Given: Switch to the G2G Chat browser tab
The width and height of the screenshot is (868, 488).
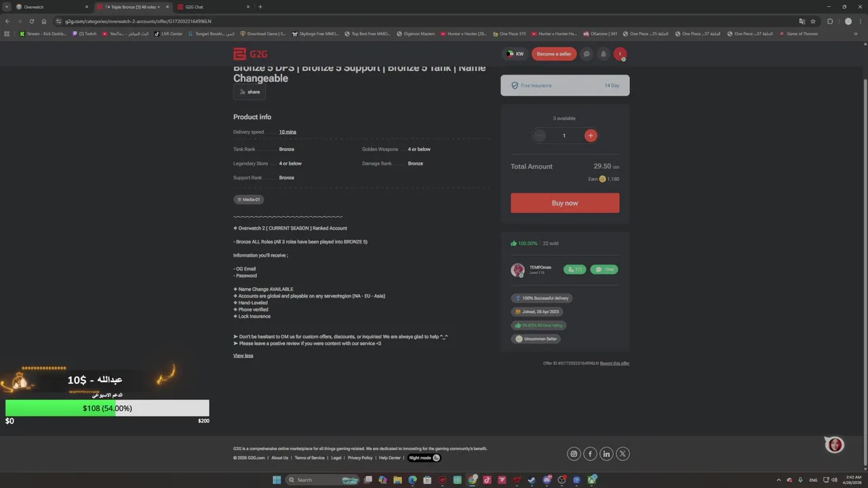Looking at the screenshot, I should (213, 7).
